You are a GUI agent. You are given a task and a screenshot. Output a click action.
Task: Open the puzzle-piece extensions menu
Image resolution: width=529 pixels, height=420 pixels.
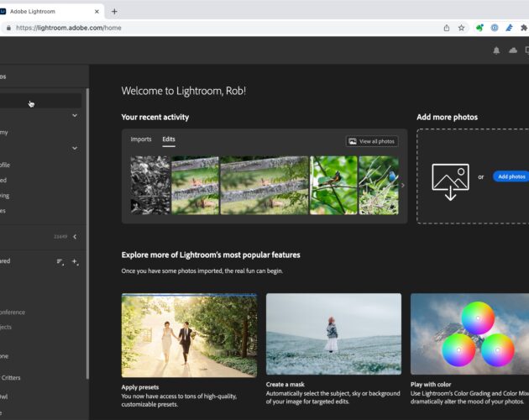point(524,28)
